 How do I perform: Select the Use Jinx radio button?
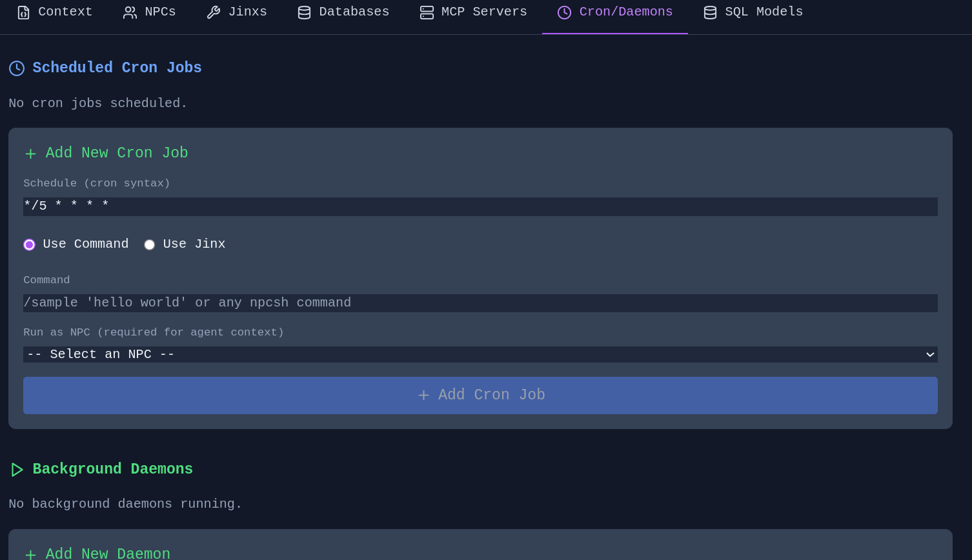(x=149, y=245)
